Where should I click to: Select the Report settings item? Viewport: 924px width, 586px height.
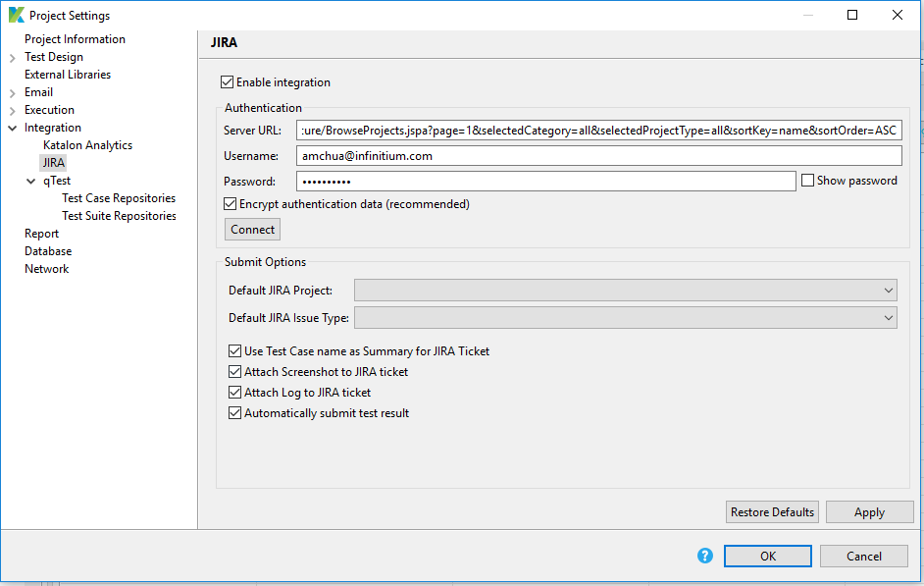click(x=41, y=234)
